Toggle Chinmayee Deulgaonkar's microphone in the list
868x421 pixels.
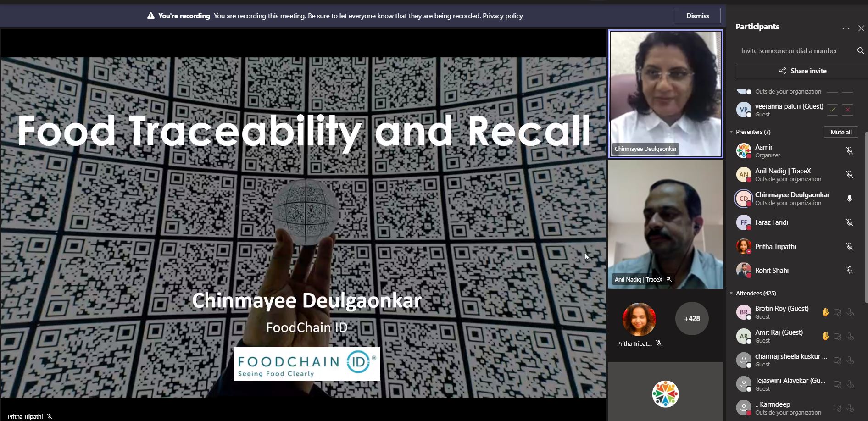[x=849, y=199]
